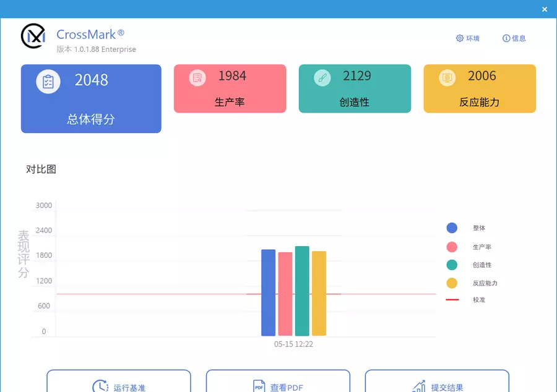
Task: Toggle the red 校准 legend line
Action: [x=452, y=300]
